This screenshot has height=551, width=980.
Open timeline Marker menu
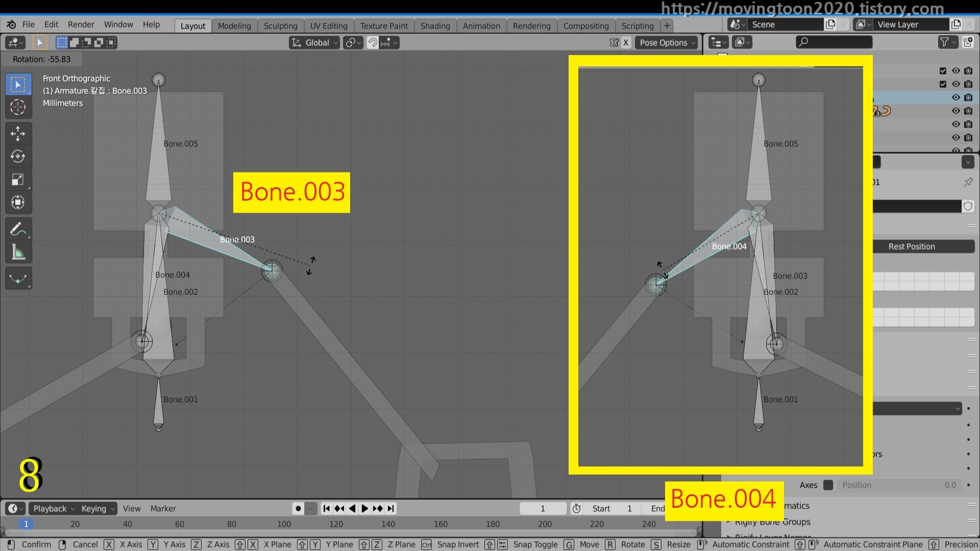tap(163, 509)
